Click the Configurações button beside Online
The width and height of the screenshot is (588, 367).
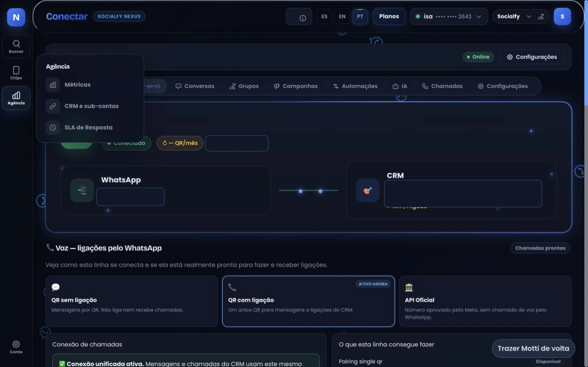point(532,57)
